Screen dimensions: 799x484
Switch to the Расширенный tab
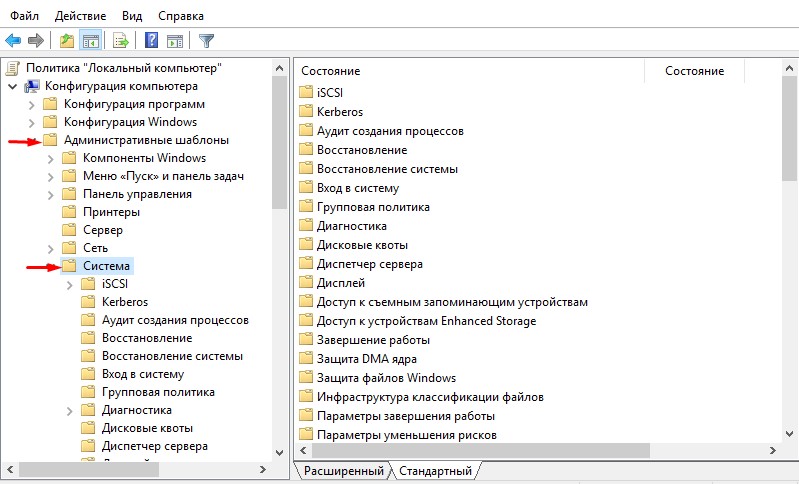click(344, 470)
